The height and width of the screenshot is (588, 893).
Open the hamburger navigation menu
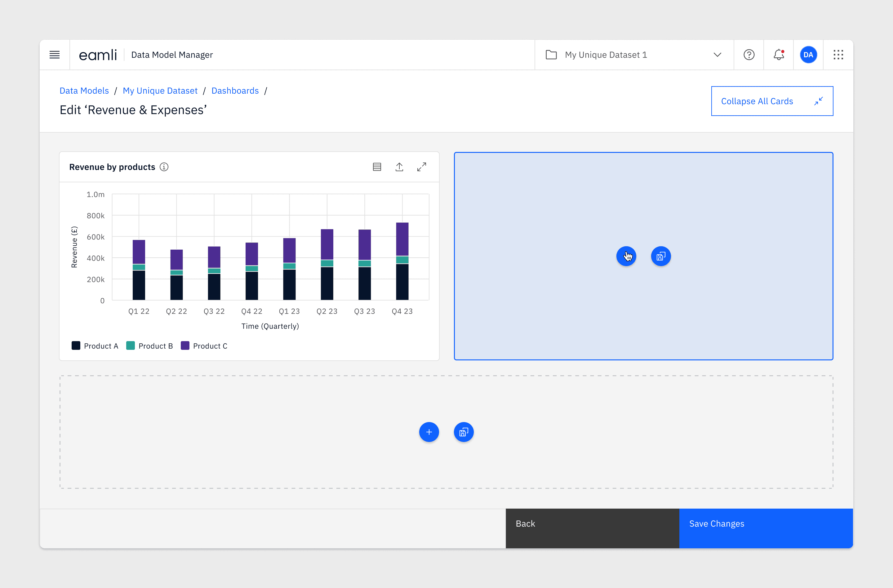(x=54, y=55)
